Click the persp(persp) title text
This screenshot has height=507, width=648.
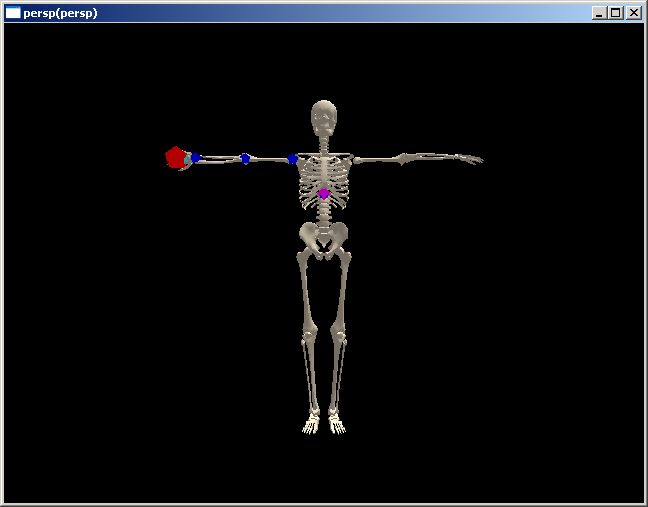(x=60, y=13)
